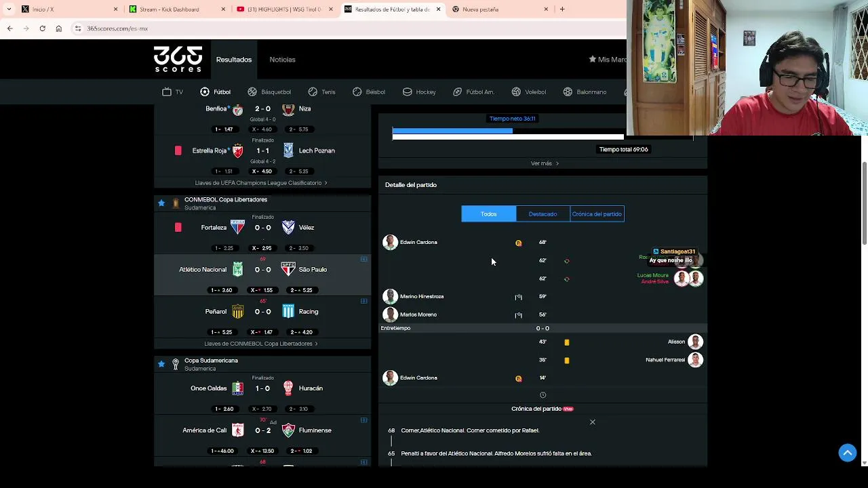This screenshot has height=488, width=868.
Task: Click Marino Hinestroza's player photo
Action: point(390,296)
